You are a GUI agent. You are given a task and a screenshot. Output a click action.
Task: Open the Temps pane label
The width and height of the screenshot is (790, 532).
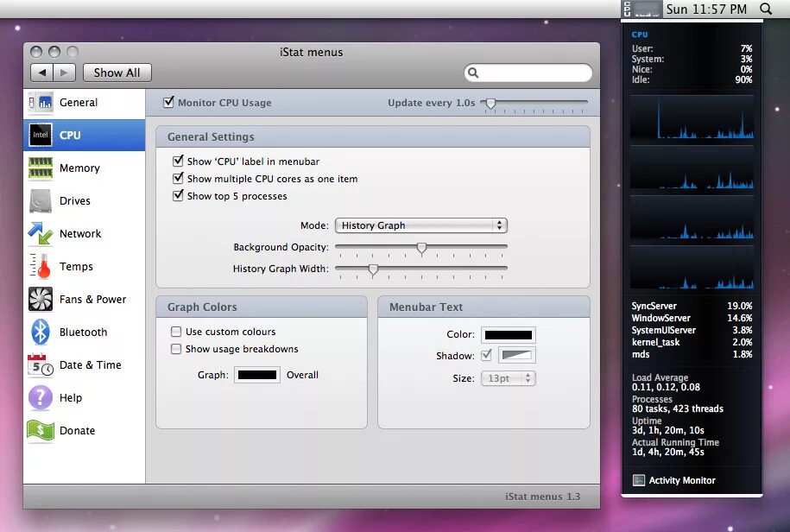[x=76, y=267]
